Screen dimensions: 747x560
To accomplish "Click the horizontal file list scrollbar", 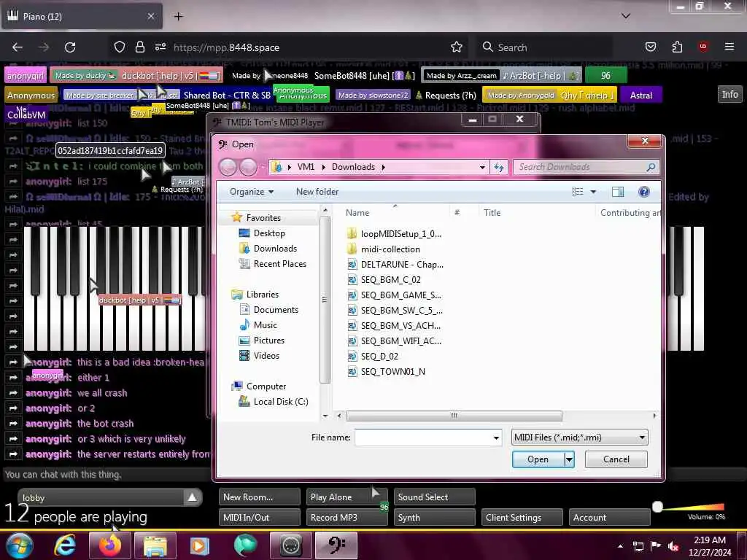I will click(x=454, y=416).
